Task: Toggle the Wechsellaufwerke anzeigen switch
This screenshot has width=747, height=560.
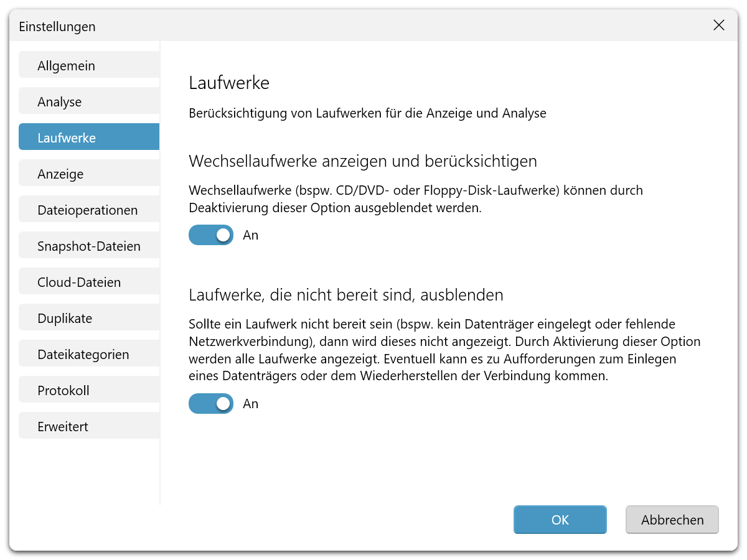Action: [x=211, y=235]
